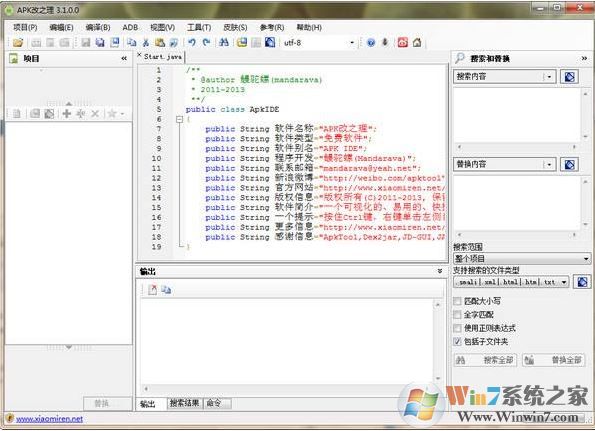The height and width of the screenshot is (431, 595).
Task: Collapse the 项目 panel with double chevron
Action: pyautogui.click(x=124, y=58)
